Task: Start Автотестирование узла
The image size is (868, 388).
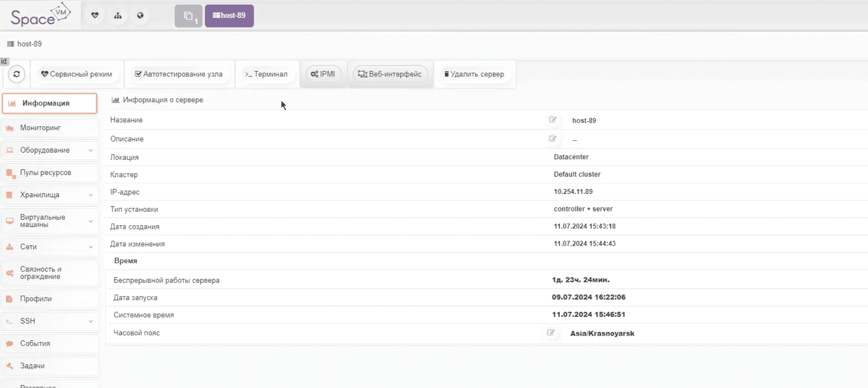Action: (x=179, y=74)
